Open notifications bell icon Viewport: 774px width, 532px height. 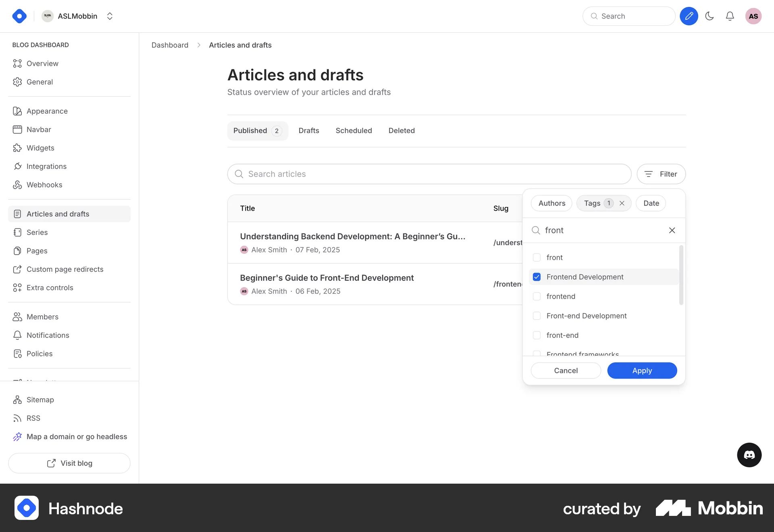tap(730, 16)
